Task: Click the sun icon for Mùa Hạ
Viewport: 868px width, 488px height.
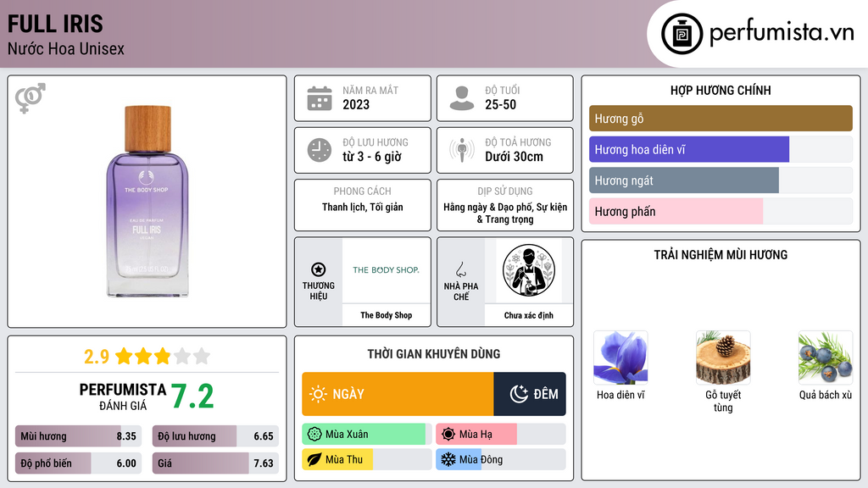Action: (x=448, y=435)
